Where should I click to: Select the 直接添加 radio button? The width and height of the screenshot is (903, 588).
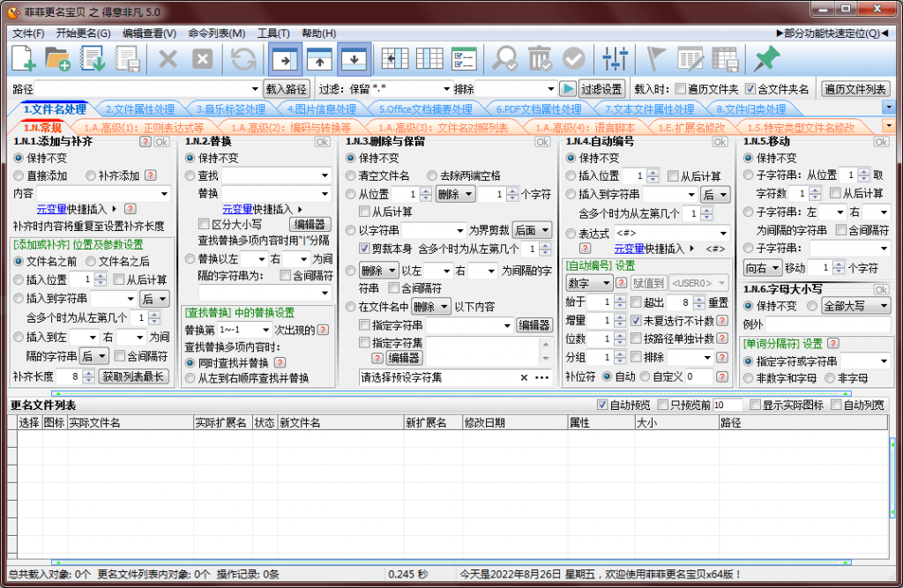click(19, 175)
